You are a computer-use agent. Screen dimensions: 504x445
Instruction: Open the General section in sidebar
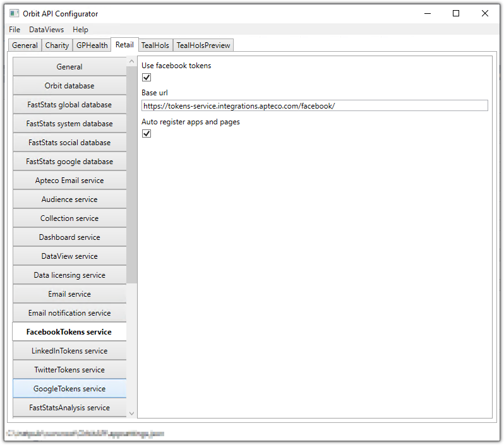click(69, 67)
